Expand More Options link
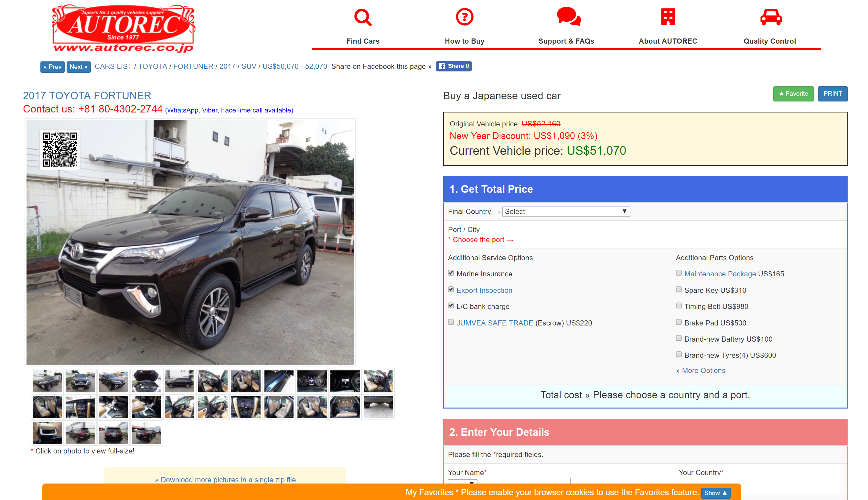 700,370
